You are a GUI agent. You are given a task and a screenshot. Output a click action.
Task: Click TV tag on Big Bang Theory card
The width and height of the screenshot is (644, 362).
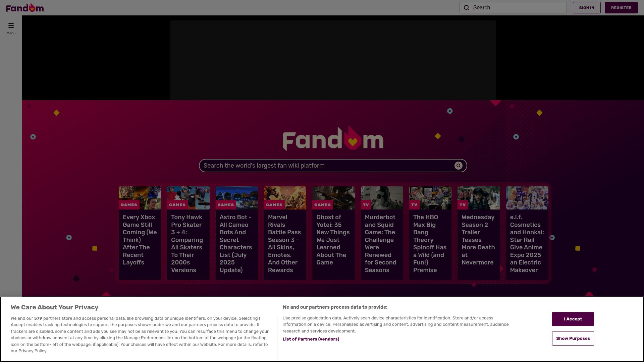click(x=414, y=205)
